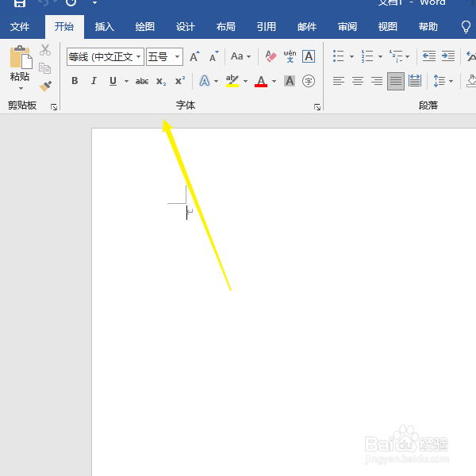Switch to the 设计 tab
The image size is (476, 476).
point(185,27)
